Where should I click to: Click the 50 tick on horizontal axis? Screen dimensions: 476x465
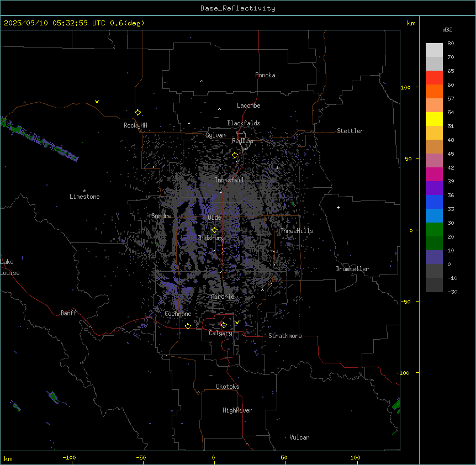click(284, 457)
